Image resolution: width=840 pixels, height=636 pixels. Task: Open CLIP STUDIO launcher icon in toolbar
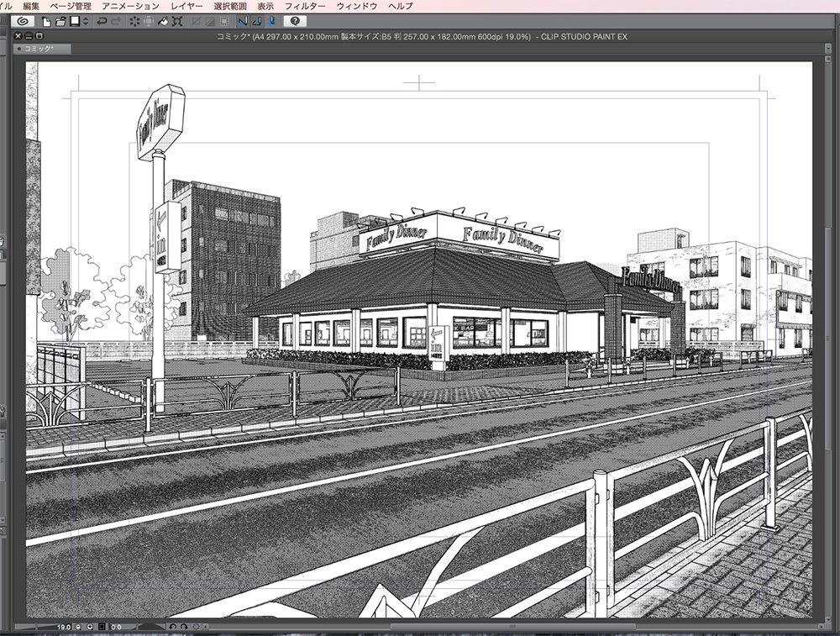click(x=23, y=22)
